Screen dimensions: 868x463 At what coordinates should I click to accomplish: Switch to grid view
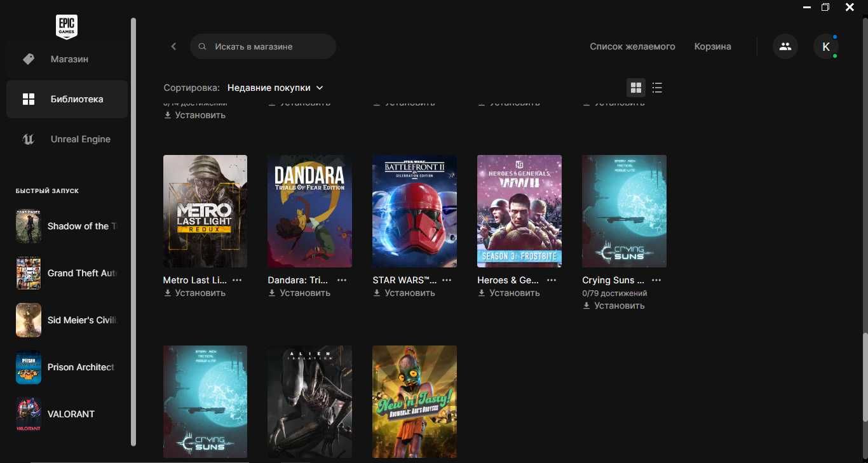point(636,88)
